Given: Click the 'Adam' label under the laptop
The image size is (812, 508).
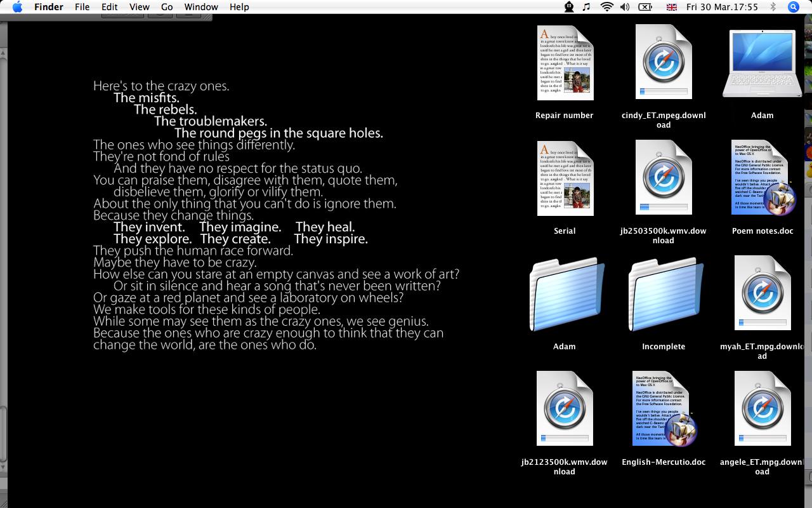Looking at the screenshot, I should [763, 116].
